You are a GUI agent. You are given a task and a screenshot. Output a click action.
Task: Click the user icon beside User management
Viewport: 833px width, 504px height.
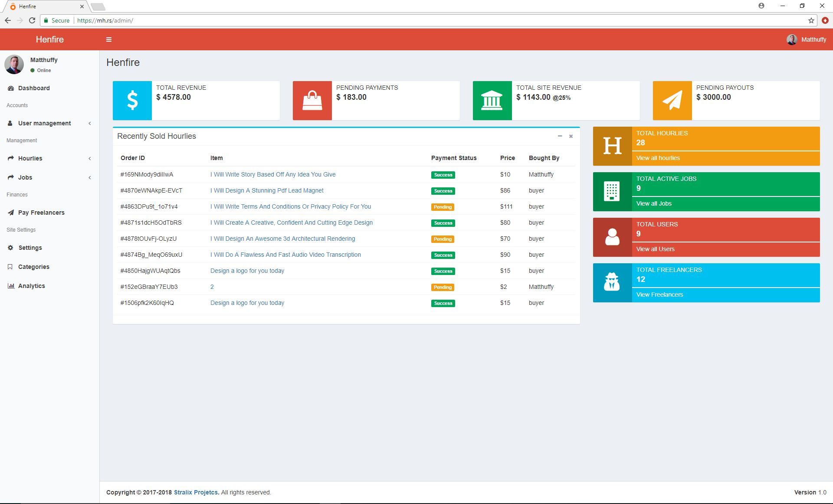click(10, 123)
